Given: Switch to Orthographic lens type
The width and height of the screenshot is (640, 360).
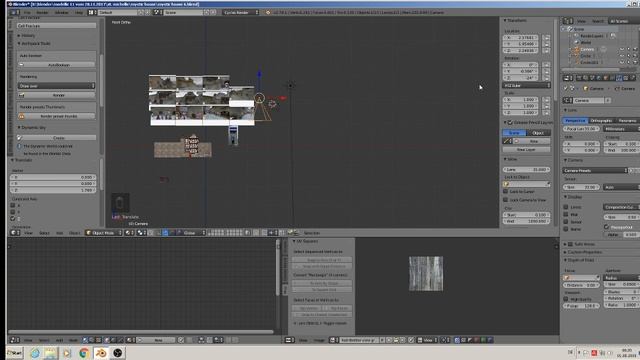Looking at the screenshot, I should [x=601, y=120].
